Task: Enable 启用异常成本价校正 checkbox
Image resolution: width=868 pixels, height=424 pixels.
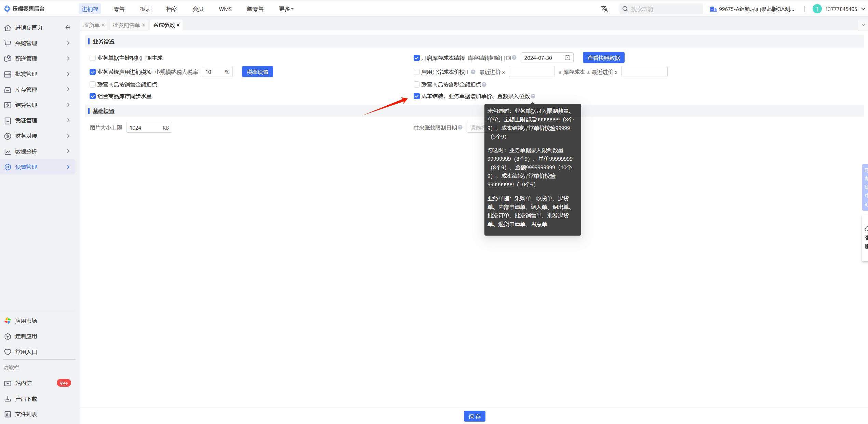Action: click(x=416, y=72)
